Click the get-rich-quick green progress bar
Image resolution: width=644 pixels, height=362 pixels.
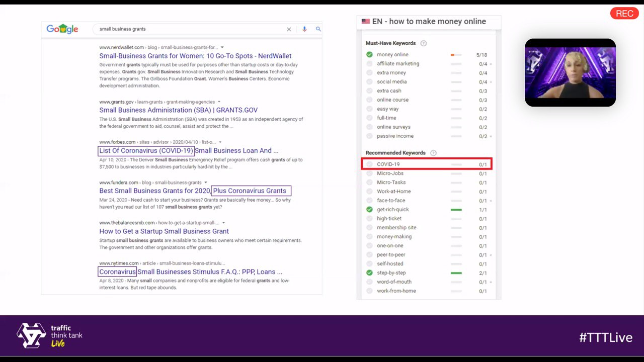pos(456,210)
